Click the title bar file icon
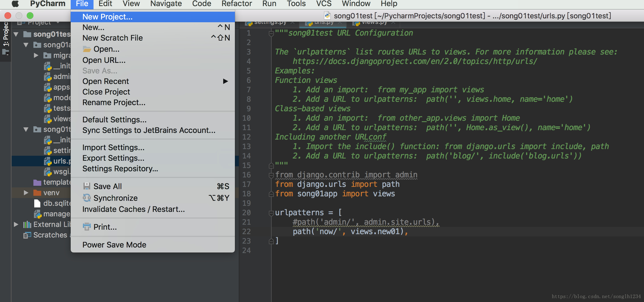This screenshot has width=644, height=302. click(328, 16)
